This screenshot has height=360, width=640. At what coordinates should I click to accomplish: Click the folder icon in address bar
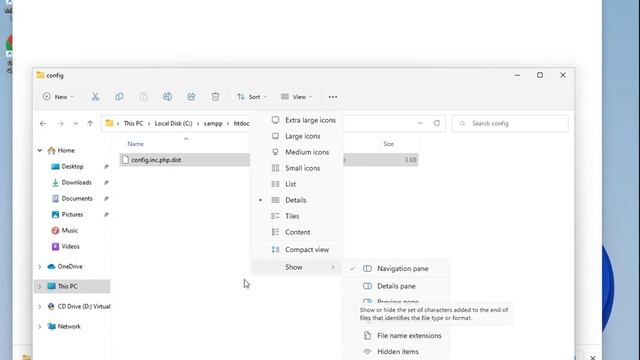(109, 123)
